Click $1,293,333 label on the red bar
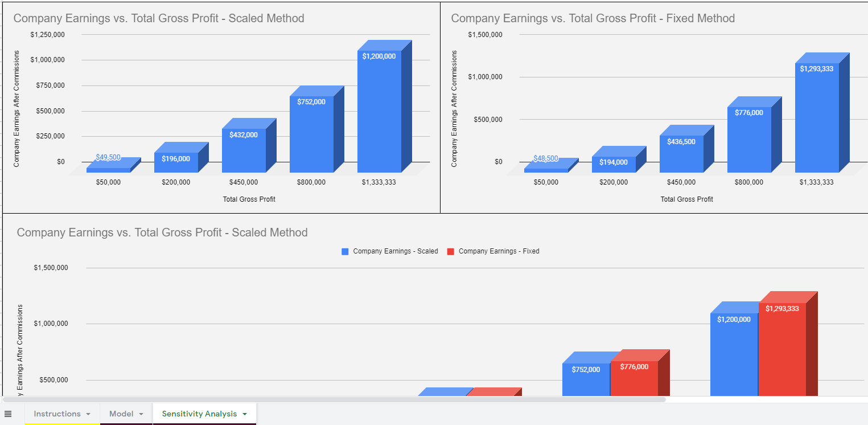Image resolution: width=868 pixels, height=425 pixels. click(x=782, y=309)
